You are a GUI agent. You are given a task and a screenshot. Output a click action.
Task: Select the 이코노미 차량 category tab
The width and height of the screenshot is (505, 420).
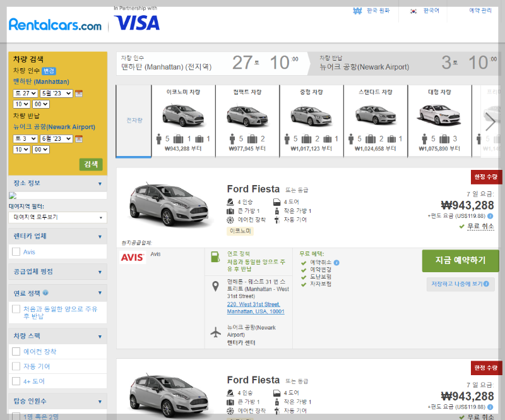point(183,121)
